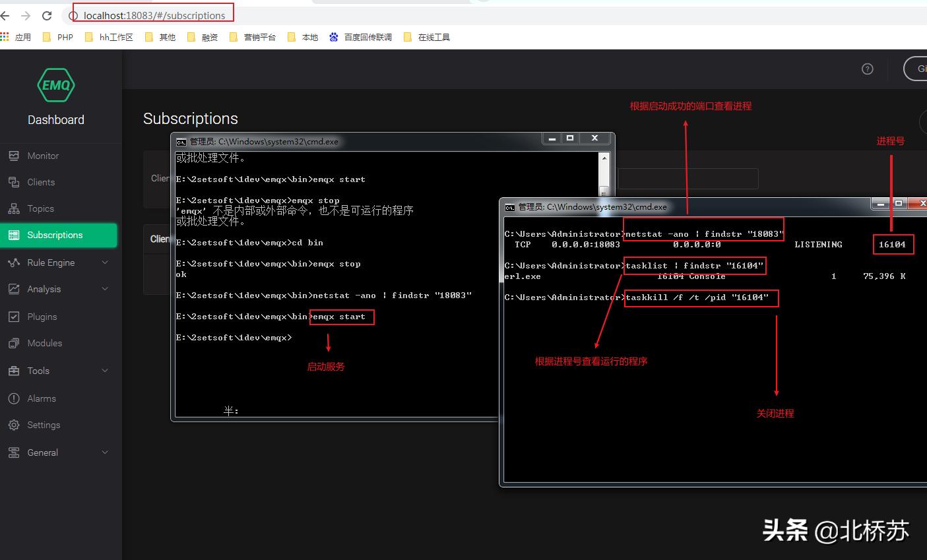The height and width of the screenshot is (560, 927).
Task: Click the help question-mark icon in header
Action: (x=868, y=69)
